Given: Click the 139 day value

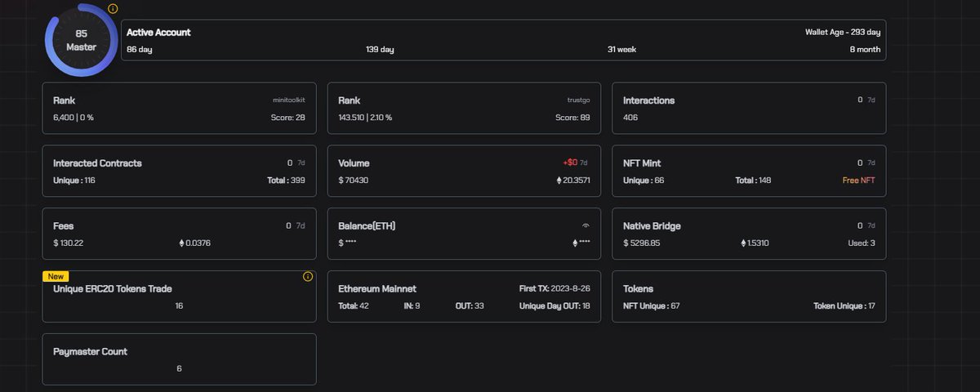Looking at the screenshot, I should click(380, 49).
